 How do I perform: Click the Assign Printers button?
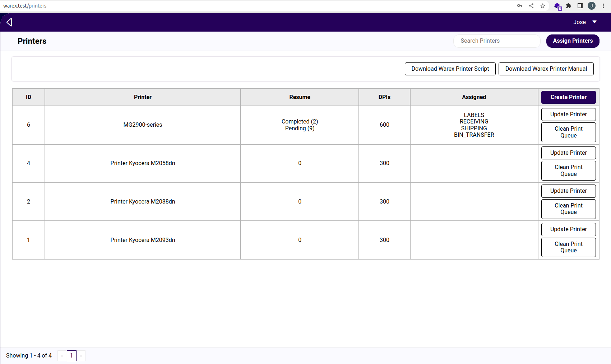[573, 41]
